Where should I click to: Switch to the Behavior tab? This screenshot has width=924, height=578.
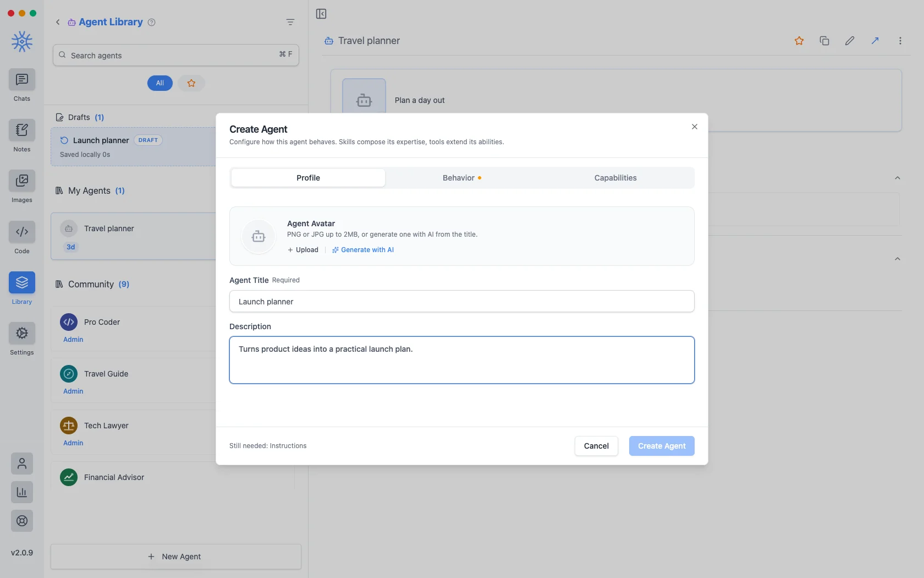coord(462,178)
